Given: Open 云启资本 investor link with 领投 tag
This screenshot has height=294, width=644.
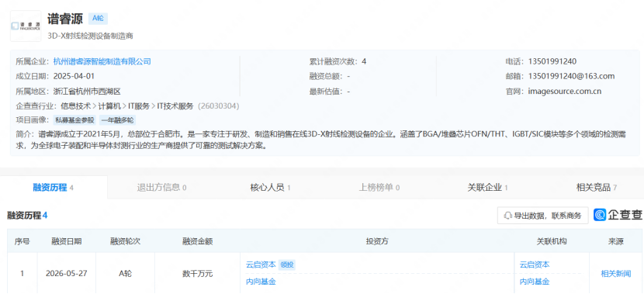Looking at the screenshot, I should [261, 265].
